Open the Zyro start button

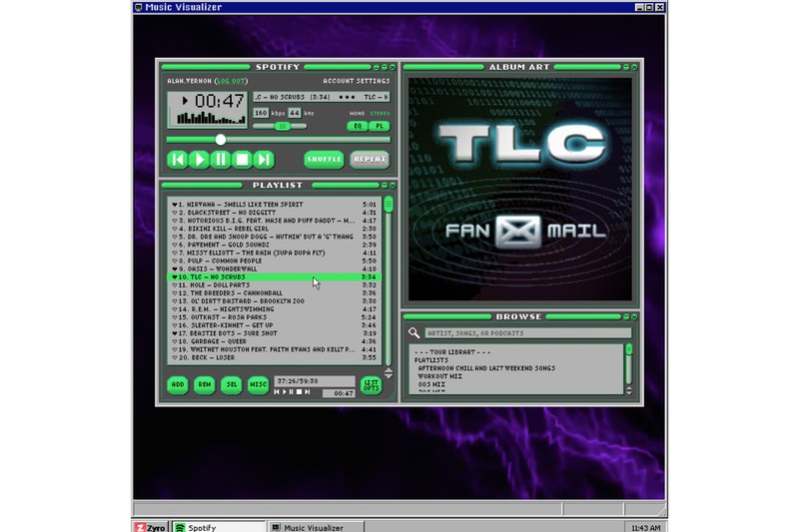click(150, 527)
